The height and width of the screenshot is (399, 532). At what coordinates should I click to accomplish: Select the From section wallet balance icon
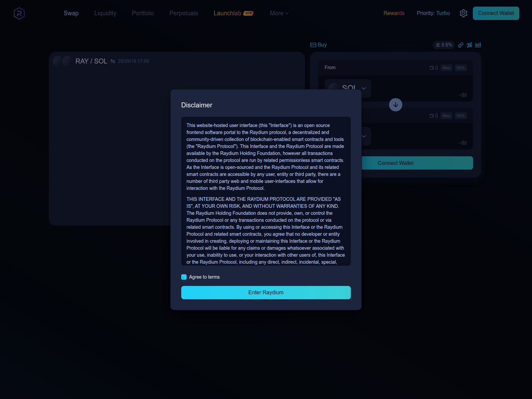coord(432,68)
